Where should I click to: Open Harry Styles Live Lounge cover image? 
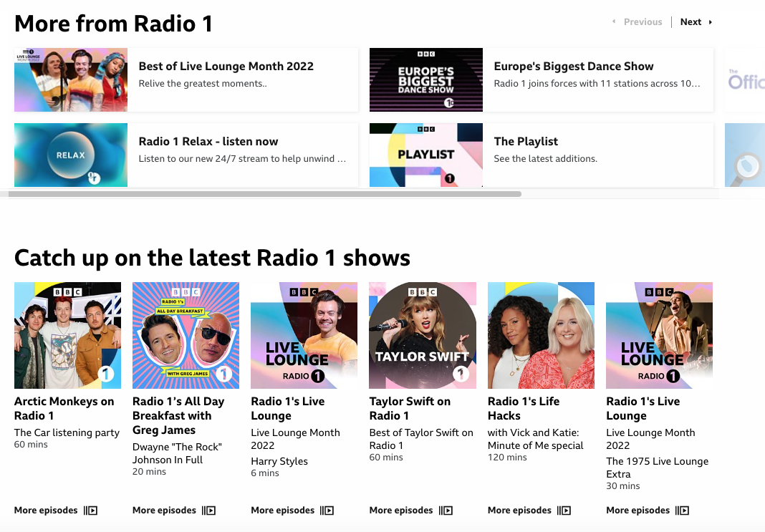tap(304, 336)
